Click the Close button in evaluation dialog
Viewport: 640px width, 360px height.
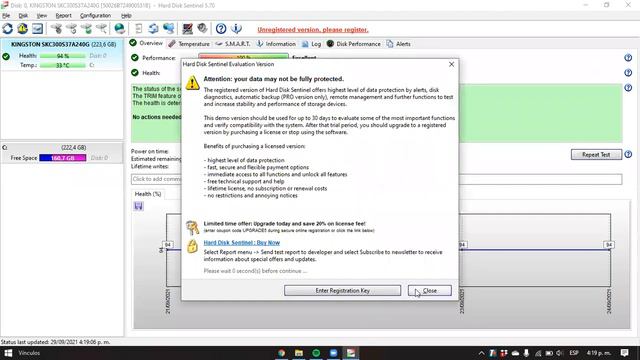click(430, 291)
